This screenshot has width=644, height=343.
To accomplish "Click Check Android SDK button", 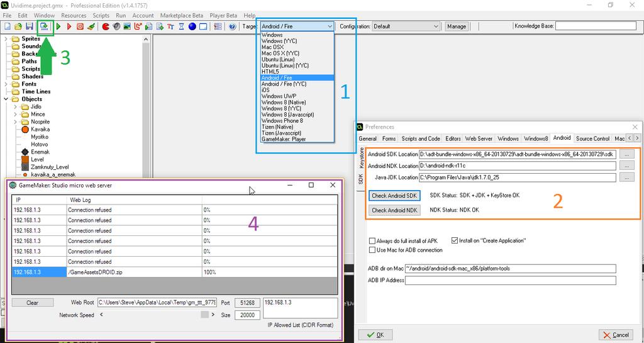I will [x=394, y=196].
